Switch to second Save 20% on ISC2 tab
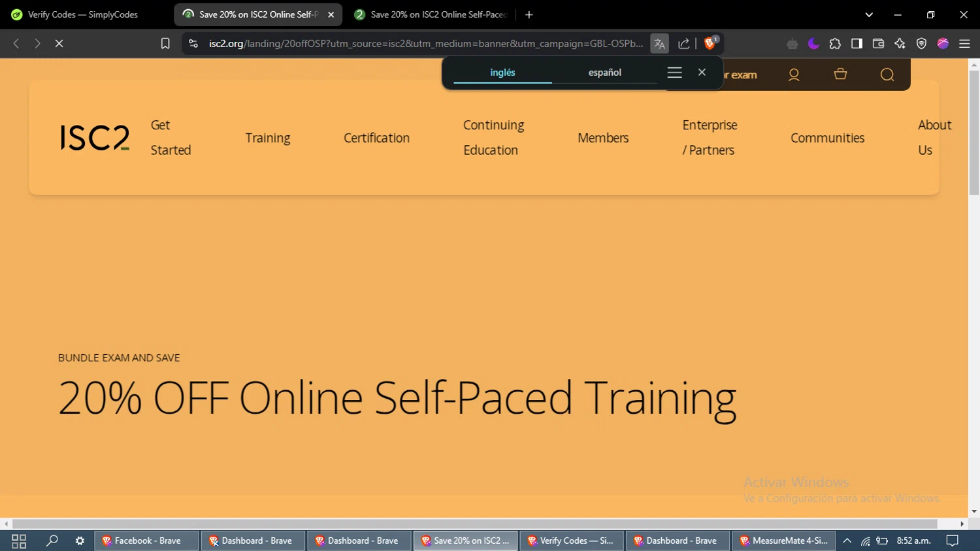 [431, 14]
